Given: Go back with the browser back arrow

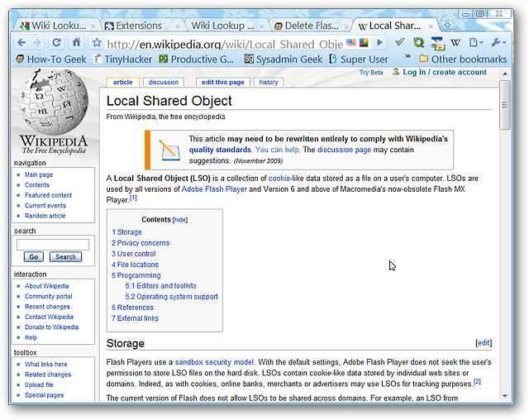Looking at the screenshot, I should click(21, 43).
